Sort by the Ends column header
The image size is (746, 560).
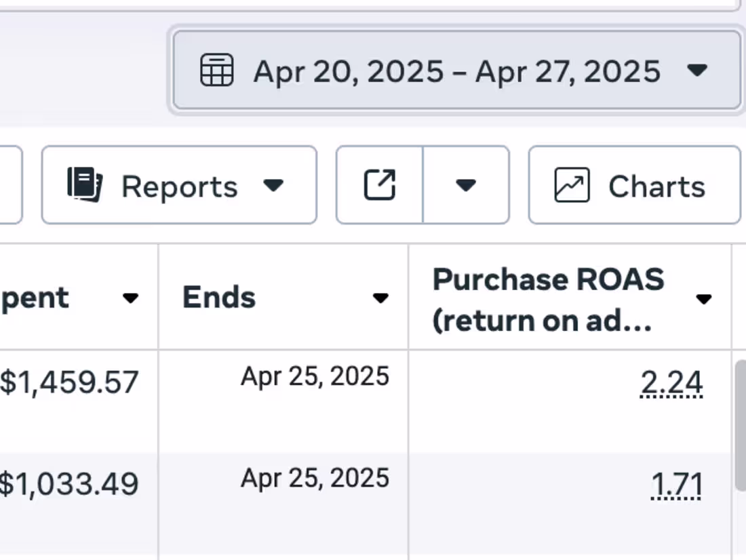[x=219, y=298]
